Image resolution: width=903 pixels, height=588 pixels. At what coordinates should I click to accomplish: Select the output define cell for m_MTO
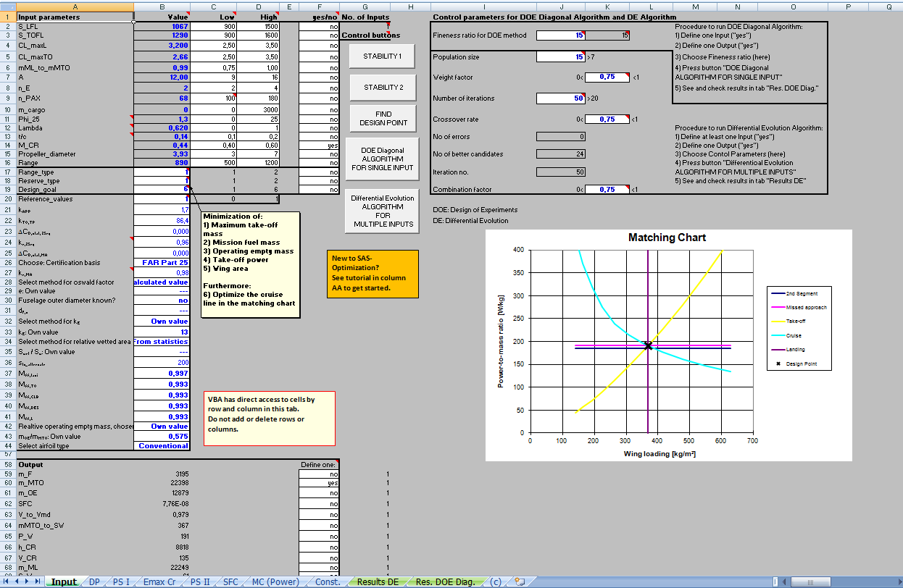[x=320, y=483]
